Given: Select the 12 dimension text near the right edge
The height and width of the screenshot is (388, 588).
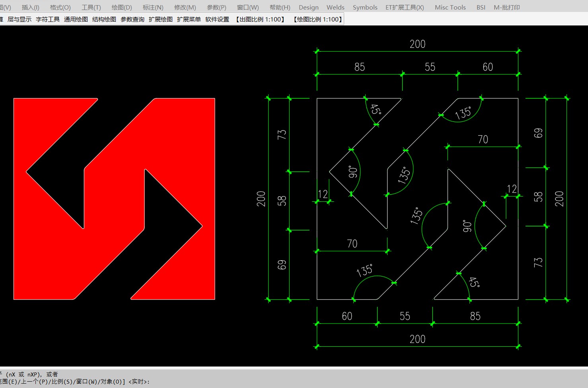Looking at the screenshot, I should coord(512,189).
